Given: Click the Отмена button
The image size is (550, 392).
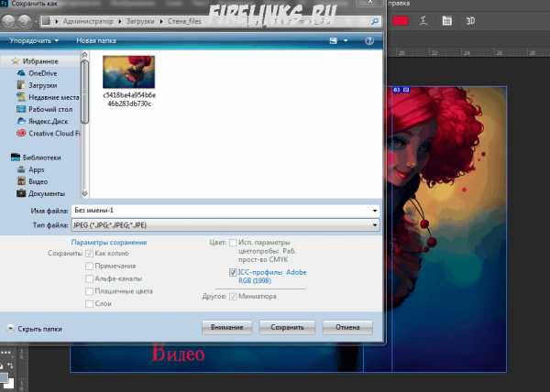Looking at the screenshot, I should point(347,327).
